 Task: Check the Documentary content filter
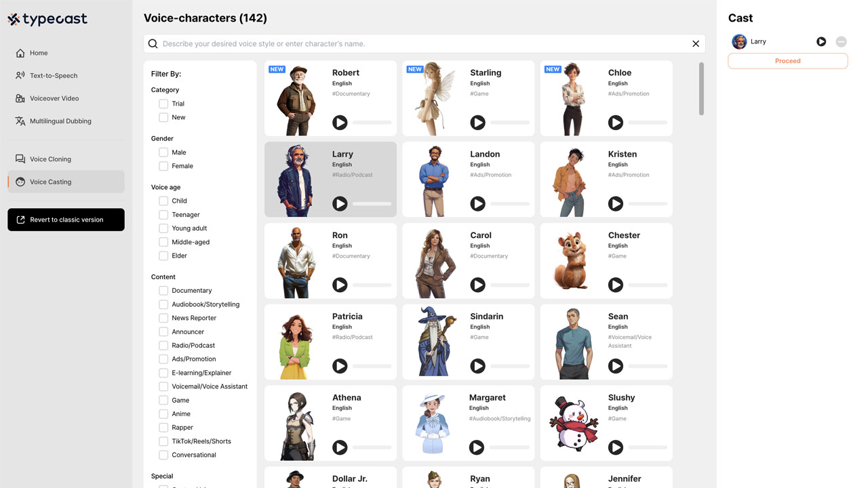pyautogui.click(x=163, y=291)
